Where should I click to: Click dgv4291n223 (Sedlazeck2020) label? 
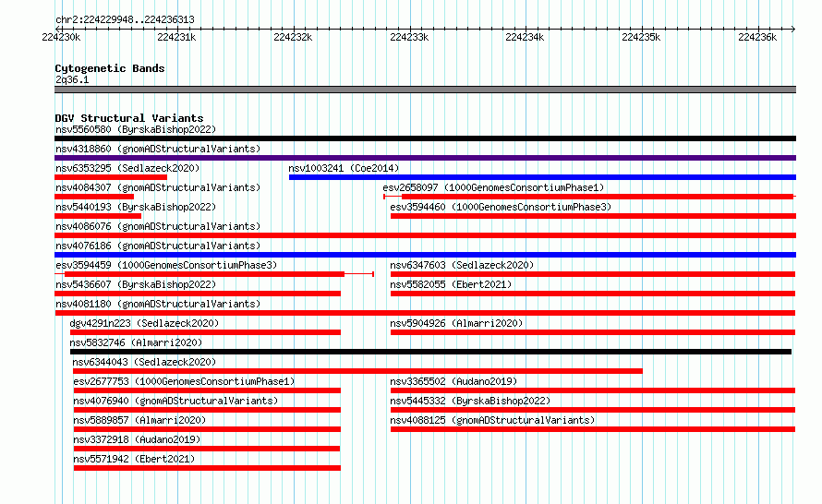[144, 323]
